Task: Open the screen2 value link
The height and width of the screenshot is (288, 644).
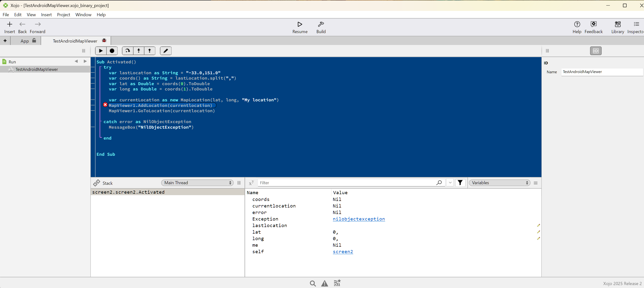Action: [x=343, y=251]
